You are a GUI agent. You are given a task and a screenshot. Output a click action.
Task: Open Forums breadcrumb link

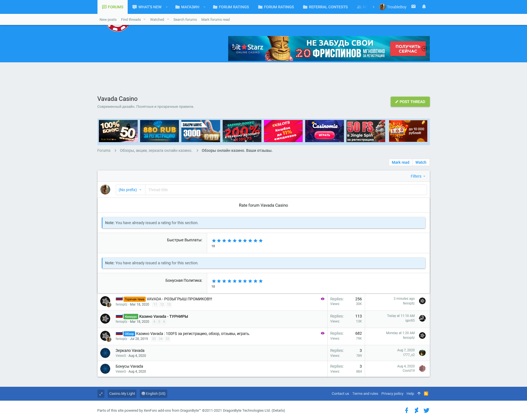click(104, 150)
